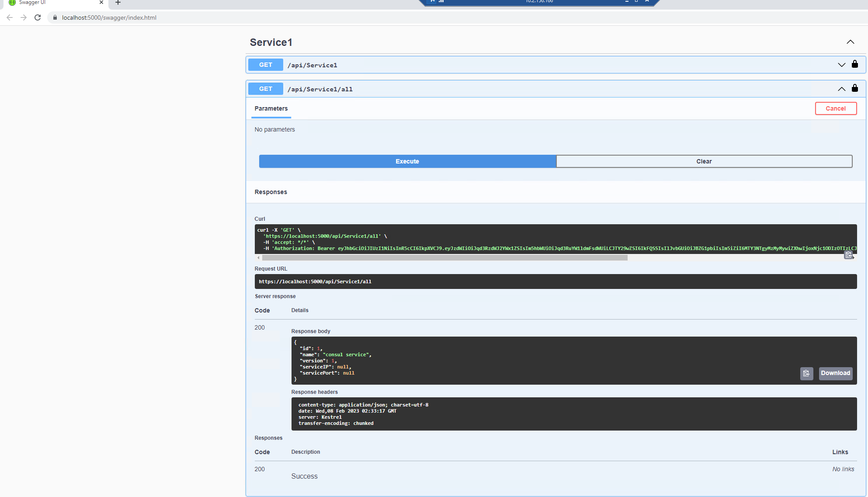The height and width of the screenshot is (497, 868).
Task: Click the scroll left arrow under curl
Action: 258,258
